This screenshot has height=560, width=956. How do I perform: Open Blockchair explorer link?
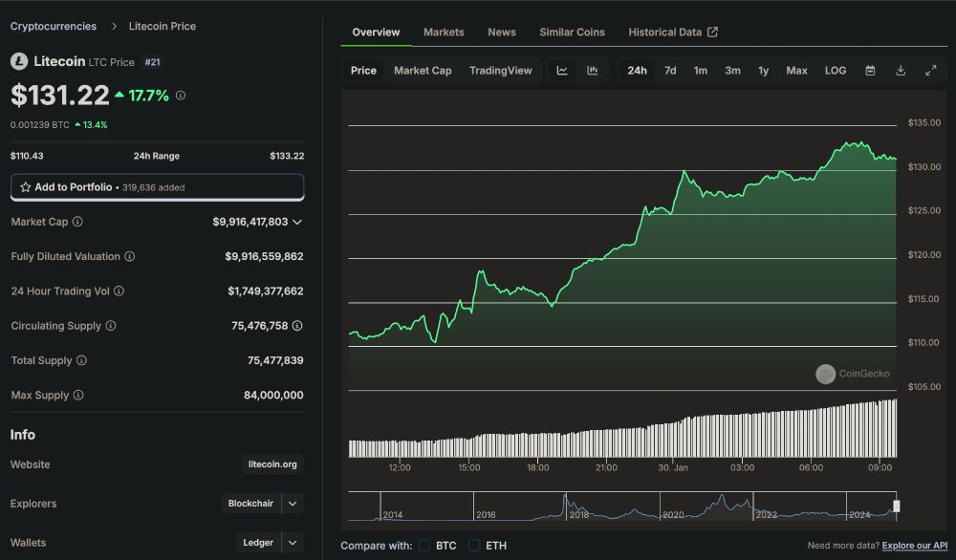[x=250, y=504]
